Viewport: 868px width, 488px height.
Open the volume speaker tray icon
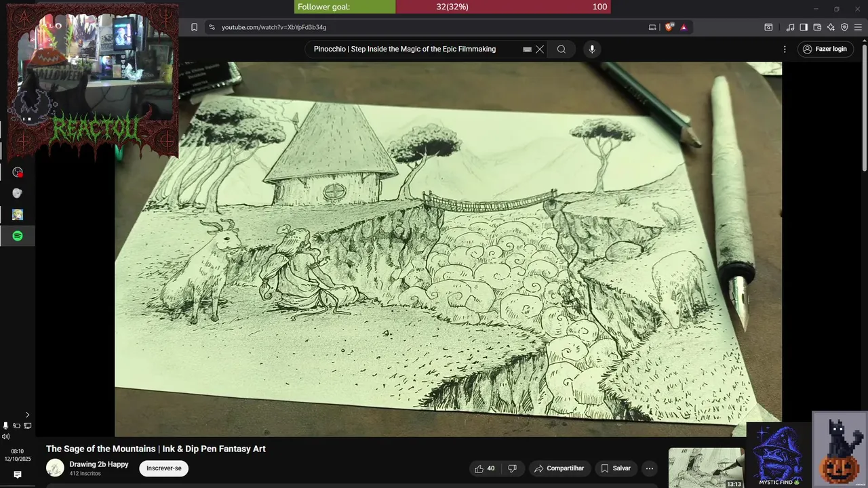[6, 436]
